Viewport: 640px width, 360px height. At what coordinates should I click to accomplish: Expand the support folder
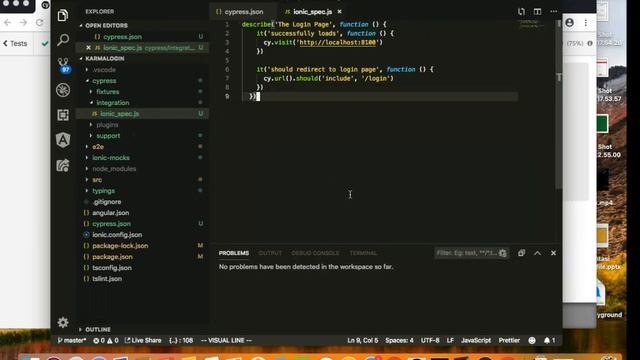pos(108,136)
